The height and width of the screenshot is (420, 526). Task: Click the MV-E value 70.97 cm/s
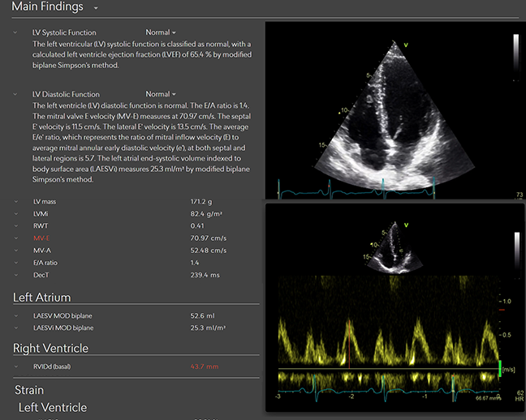pyautogui.click(x=209, y=238)
